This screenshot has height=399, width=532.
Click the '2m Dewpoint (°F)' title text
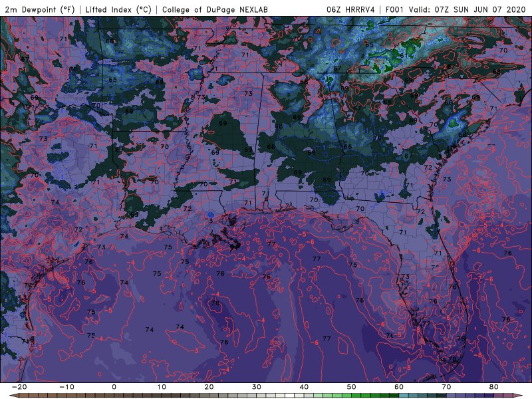coord(40,9)
